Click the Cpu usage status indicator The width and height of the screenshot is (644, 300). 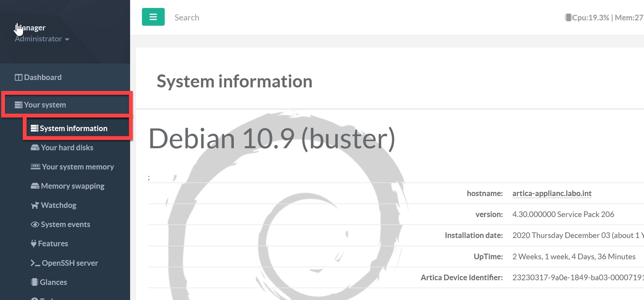pyautogui.click(x=590, y=18)
